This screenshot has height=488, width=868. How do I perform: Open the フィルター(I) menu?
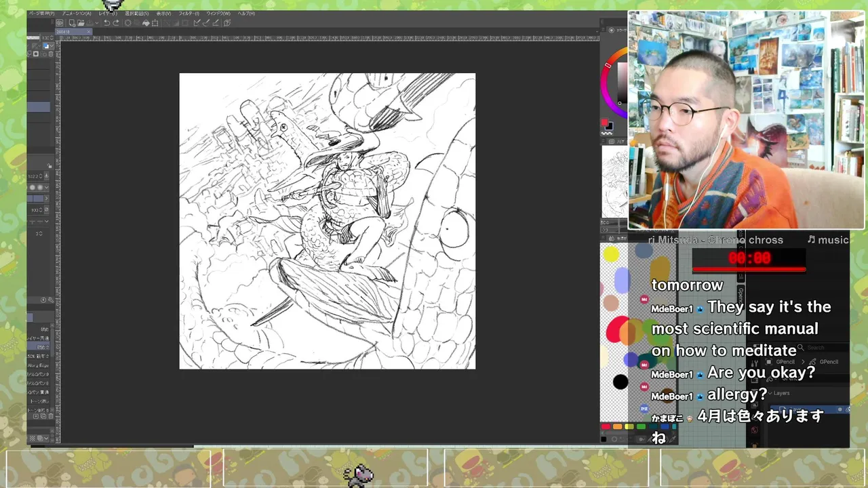pos(189,14)
